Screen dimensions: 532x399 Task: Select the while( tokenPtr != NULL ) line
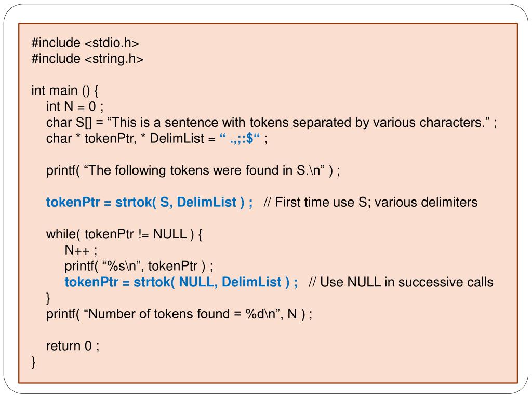[x=124, y=234]
